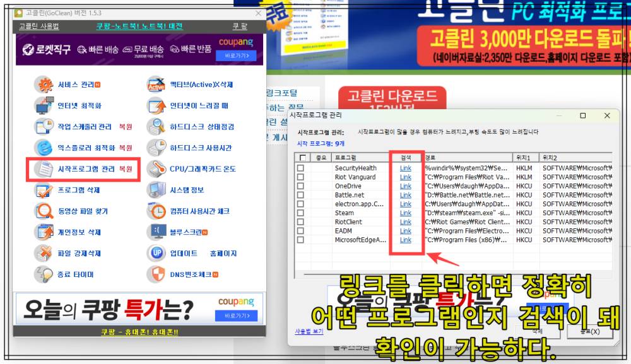
Task: Open the 익스플로러 최적화 icon
Action: [44, 148]
